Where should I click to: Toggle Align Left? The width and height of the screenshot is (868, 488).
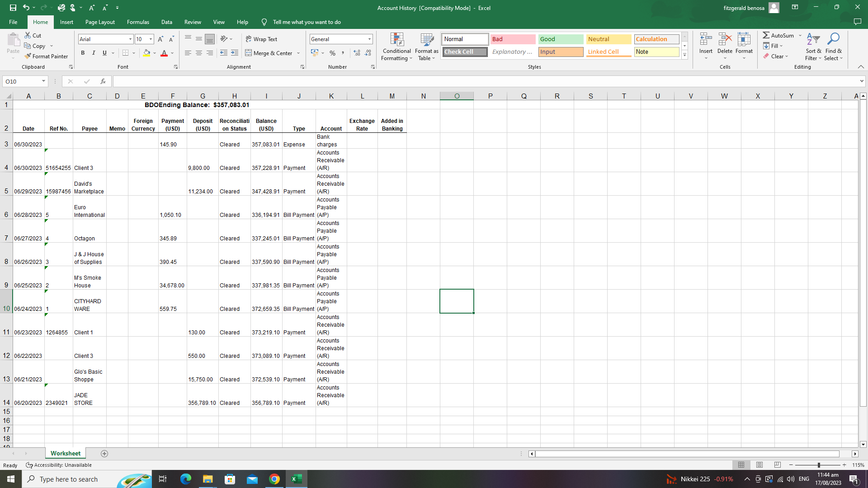pos(188,53)
